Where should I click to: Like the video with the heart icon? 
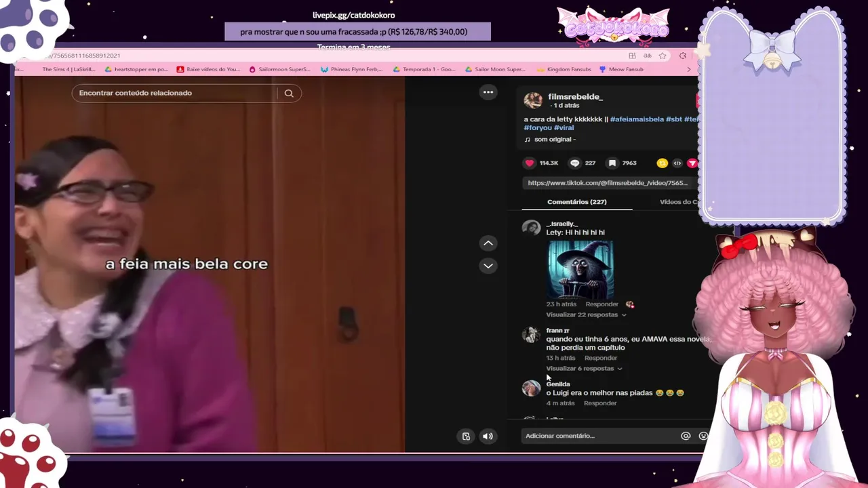tap(530, 163)
